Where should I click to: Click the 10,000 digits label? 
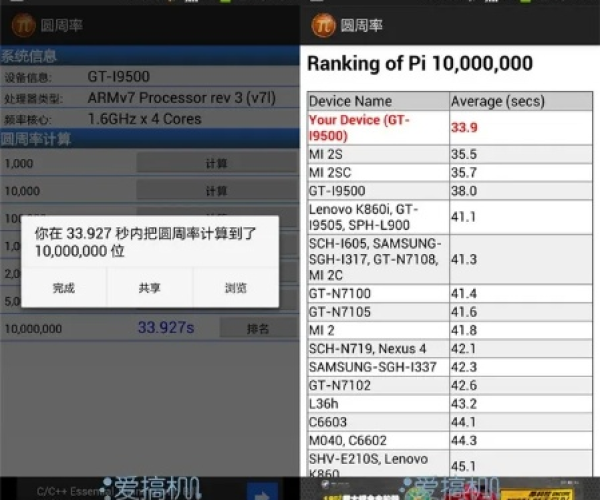22,191
